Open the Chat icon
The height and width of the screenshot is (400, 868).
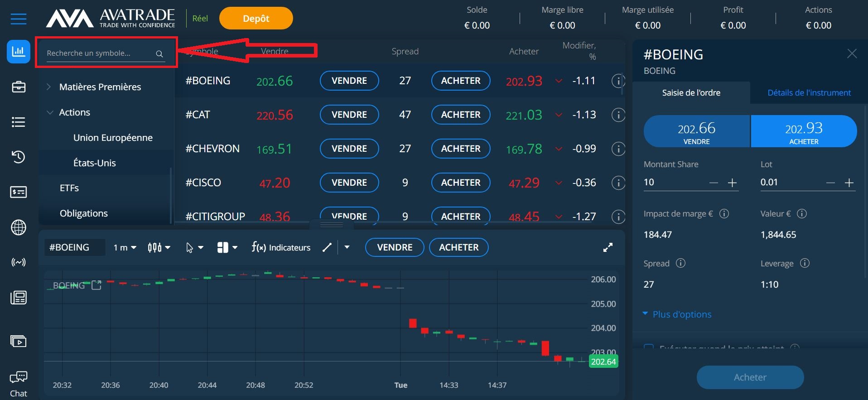pos(19,384)
